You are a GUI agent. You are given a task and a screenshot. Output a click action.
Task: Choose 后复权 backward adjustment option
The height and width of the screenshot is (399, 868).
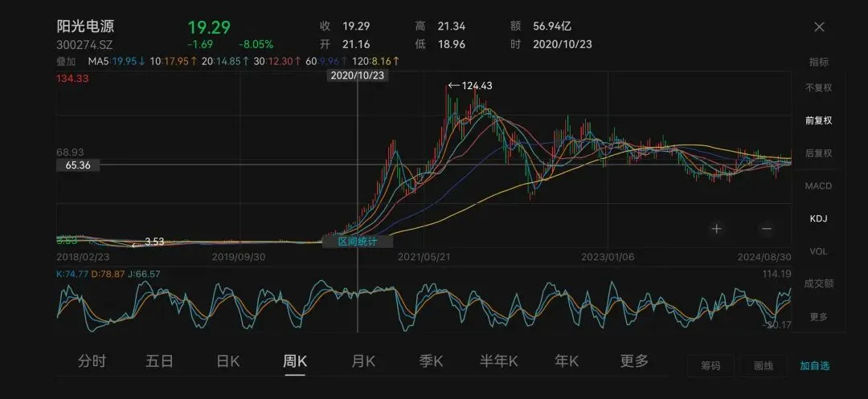tap(819, 153)
